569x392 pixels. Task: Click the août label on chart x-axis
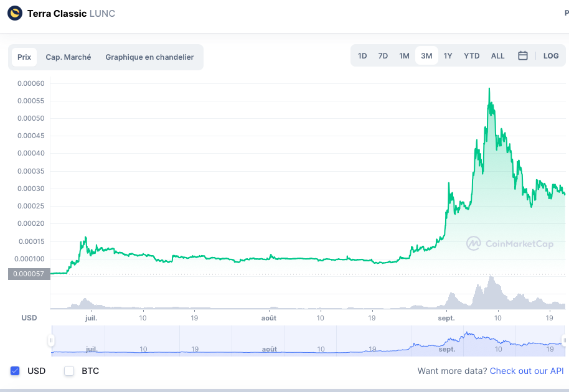269,318
